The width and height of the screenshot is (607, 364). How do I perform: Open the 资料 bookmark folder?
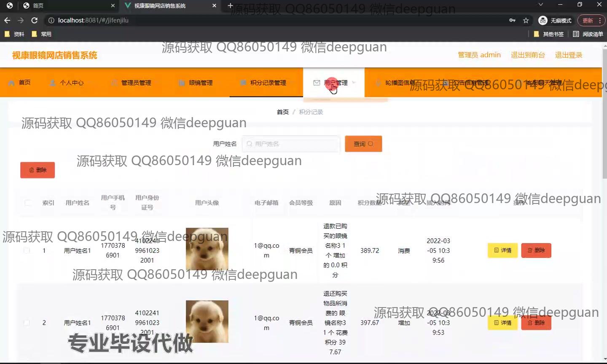14,34
